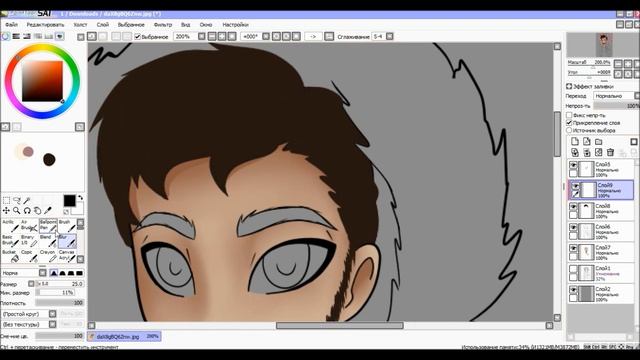Switch to the daX8gBQ62nw.jpg document tab
The width and height of the screenshot is (640, 360).
pyautogui.click(x=124, y=336)
